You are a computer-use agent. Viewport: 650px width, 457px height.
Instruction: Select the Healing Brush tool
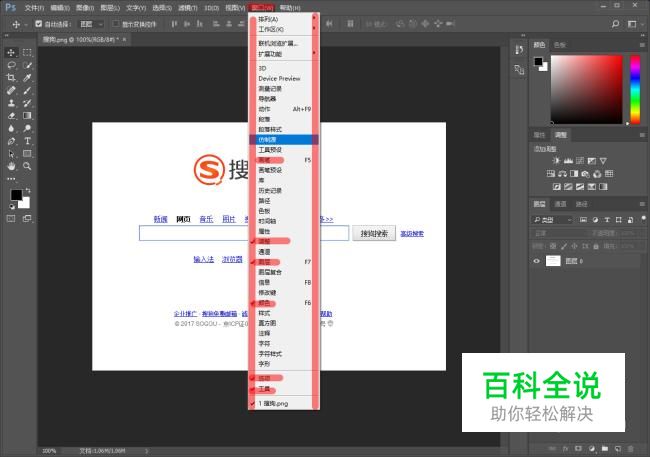(11, 90)
